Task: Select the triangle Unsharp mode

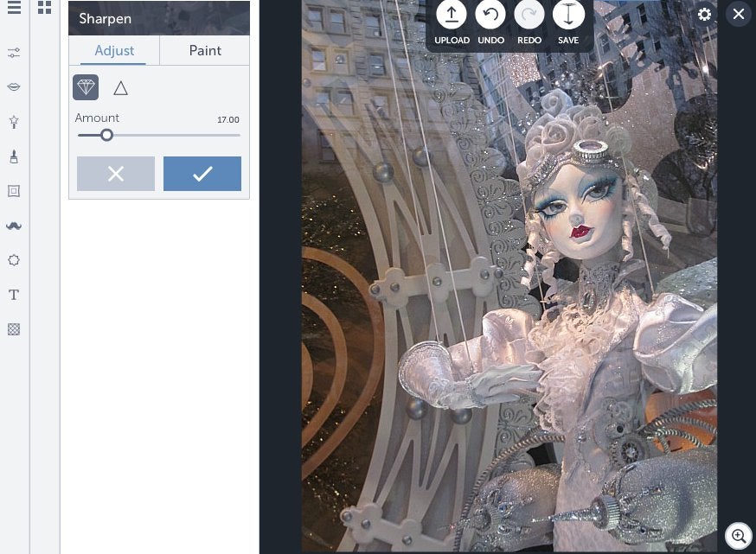Action: pos(120,88)
